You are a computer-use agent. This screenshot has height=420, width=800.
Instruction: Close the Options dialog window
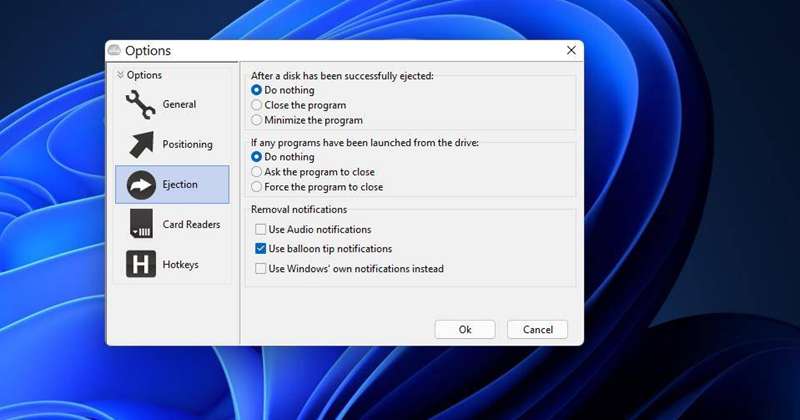click(571, 50)
